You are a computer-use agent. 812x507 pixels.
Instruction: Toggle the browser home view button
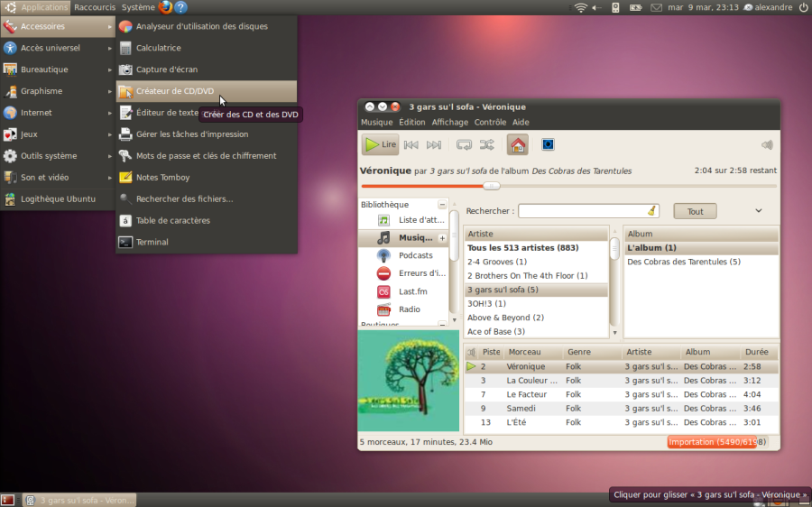click(518, 145)
